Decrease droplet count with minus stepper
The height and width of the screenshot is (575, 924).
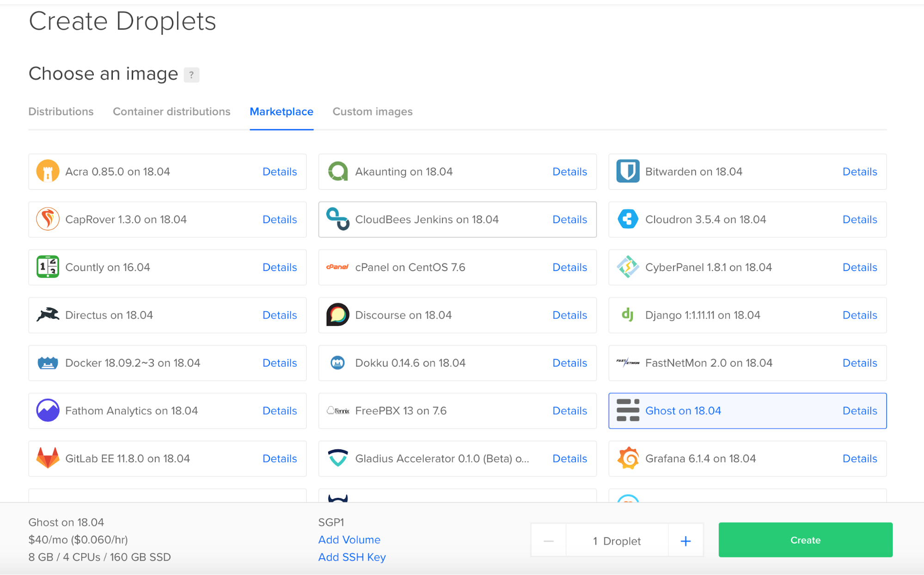548,540
